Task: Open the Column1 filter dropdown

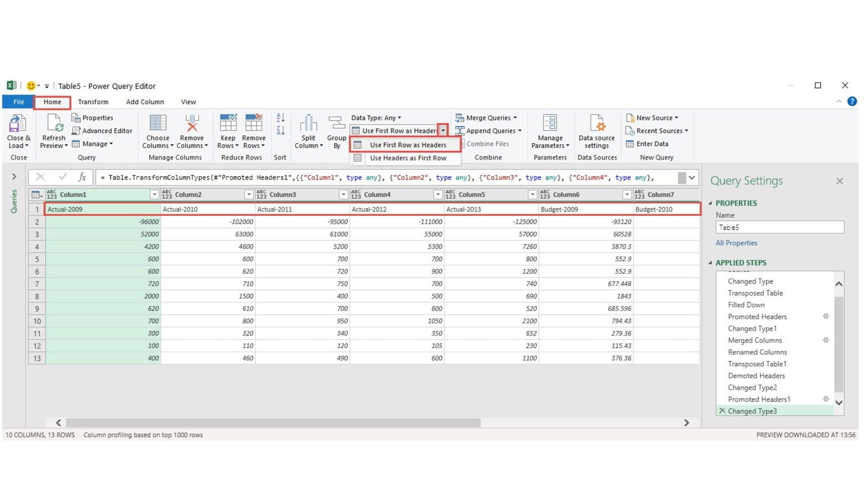Action: [154, 195]
